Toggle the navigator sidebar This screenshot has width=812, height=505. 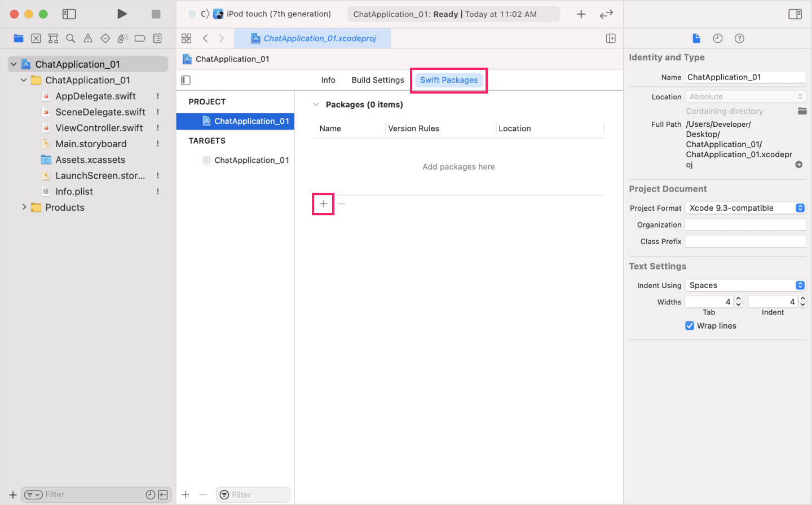tap(69, 14)
